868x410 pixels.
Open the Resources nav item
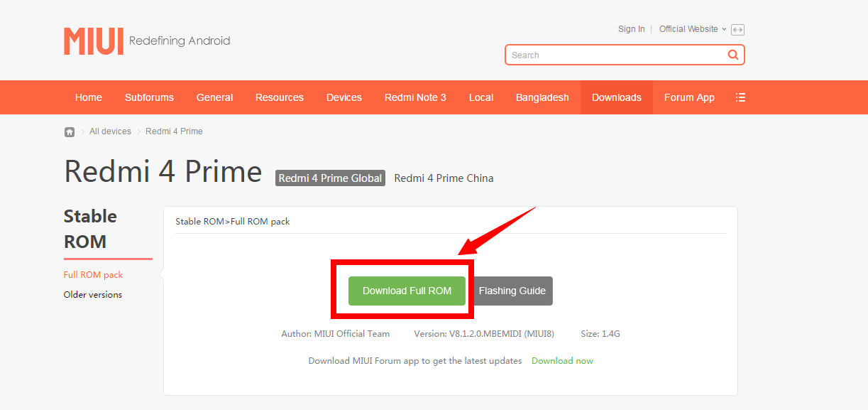[280, 97]
